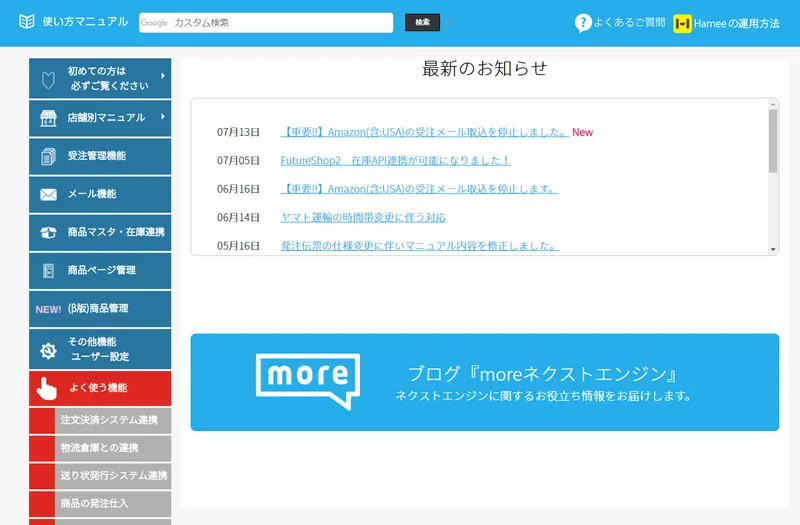Open 商品マスタ・在庫連携 menu
Viewport: 800px width, 525px height.
(x=100, y=233)
